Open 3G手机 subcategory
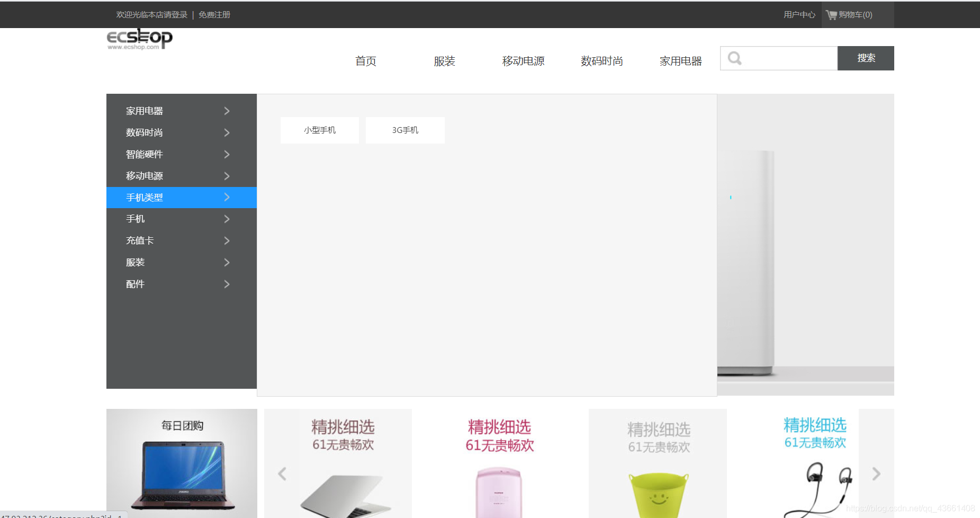This screenshot has height=518, width=980. (x=405, y=130)
